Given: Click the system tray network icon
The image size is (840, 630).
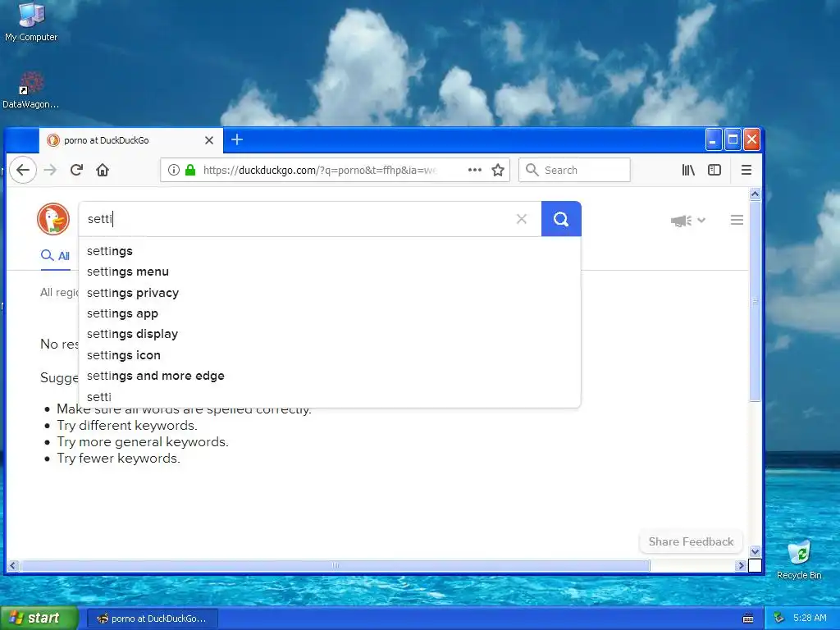Looking at the screenshot, I should pos(779,619).
